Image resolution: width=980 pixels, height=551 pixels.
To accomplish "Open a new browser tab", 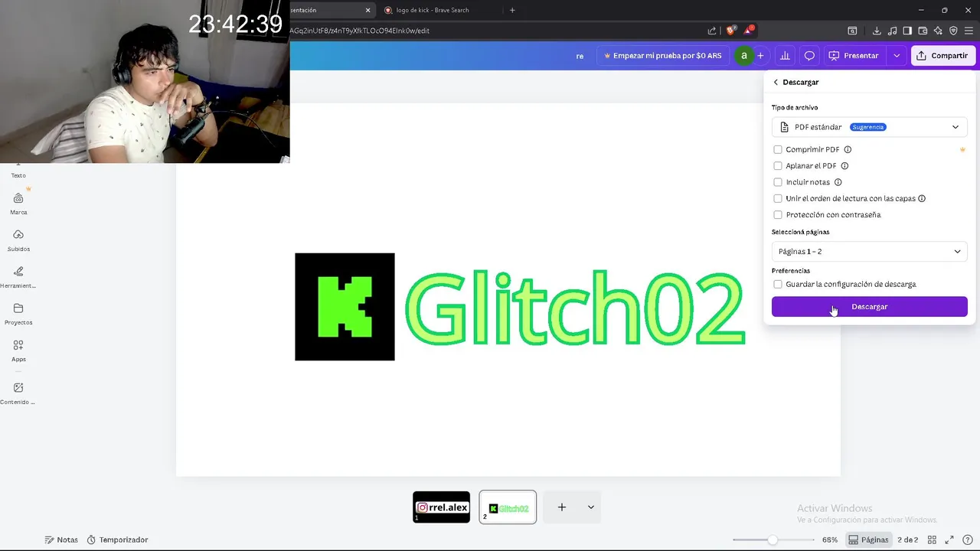I will [512, 10].
